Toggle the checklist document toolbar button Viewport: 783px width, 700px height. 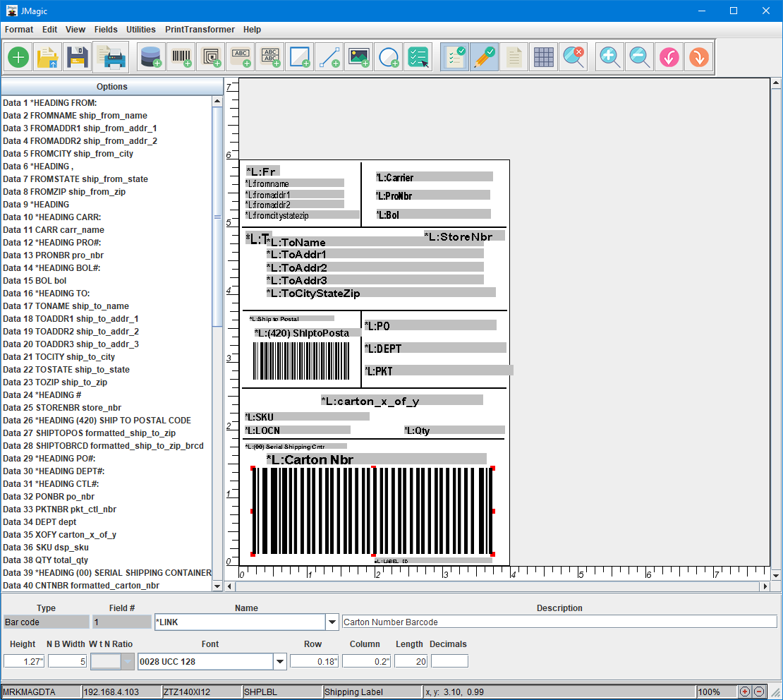[454, 57]
